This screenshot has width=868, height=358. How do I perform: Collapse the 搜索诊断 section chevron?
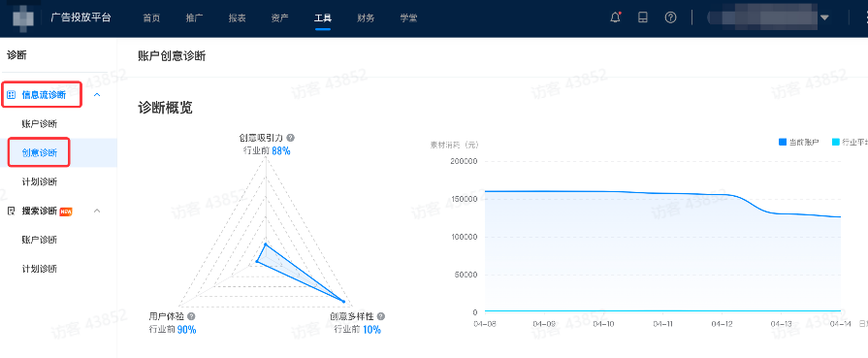(x=97, y=211)
